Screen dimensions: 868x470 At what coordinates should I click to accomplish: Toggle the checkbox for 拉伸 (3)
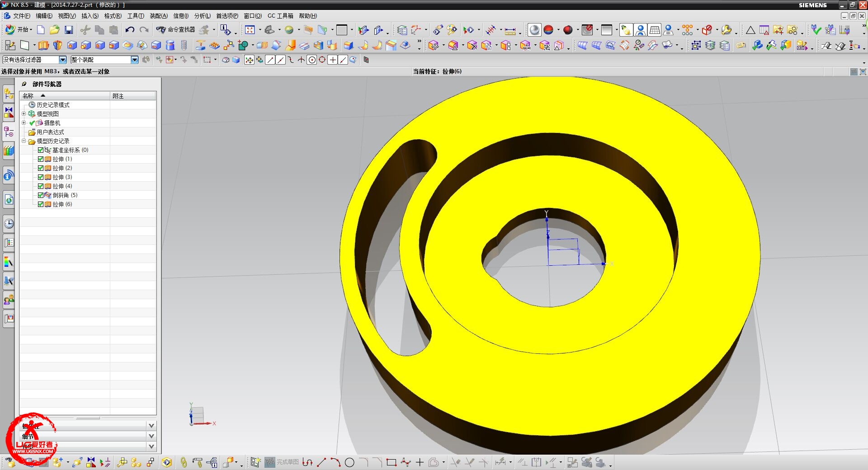[41, 177]
